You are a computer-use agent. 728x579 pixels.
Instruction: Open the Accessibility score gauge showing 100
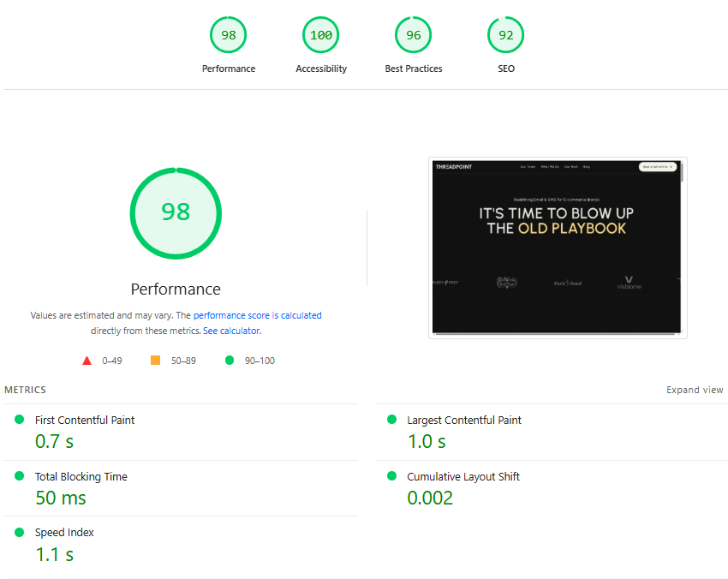pos(321,35)
